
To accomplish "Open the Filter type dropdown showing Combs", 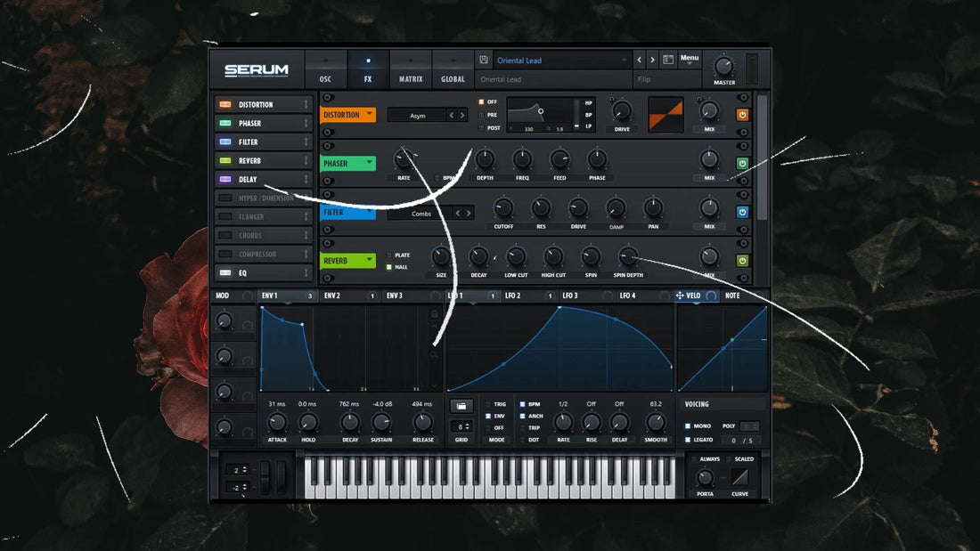I will coord(420,213).
